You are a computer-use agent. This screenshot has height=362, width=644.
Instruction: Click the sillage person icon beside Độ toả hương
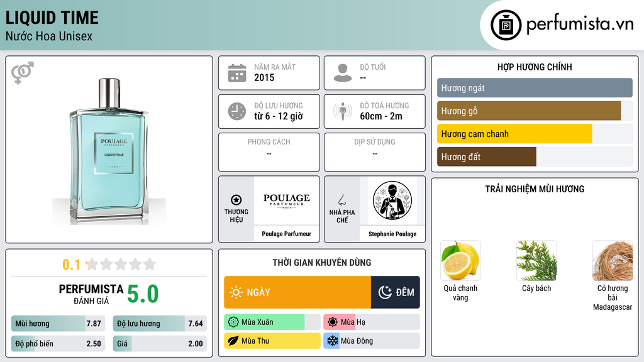343,111
